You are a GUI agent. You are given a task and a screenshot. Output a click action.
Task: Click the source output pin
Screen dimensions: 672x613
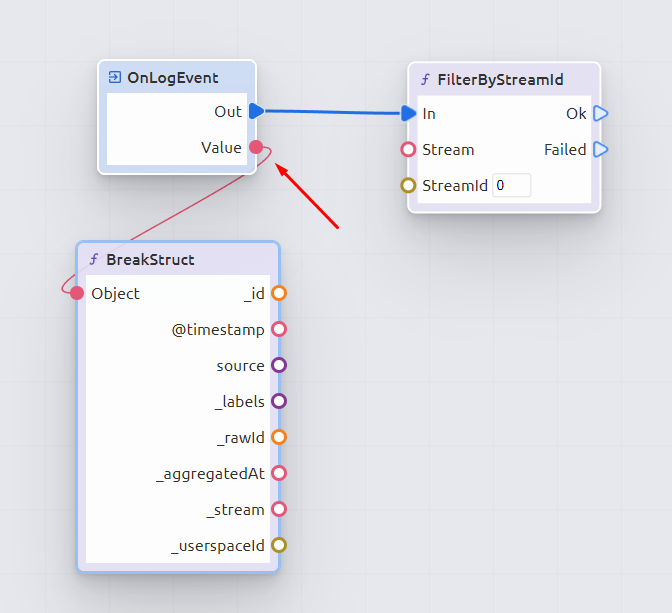pyautogui.click(x=279, y=365)
